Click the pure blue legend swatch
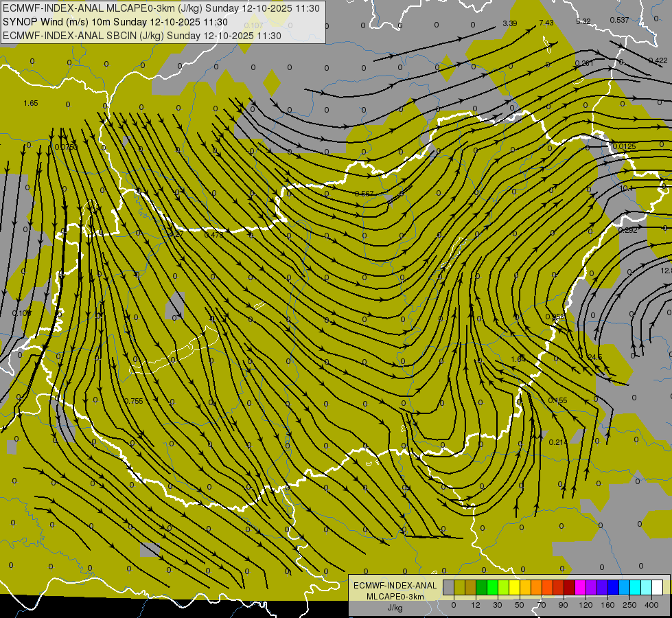This screenshot has height=618, width=672. coord(613,587)
